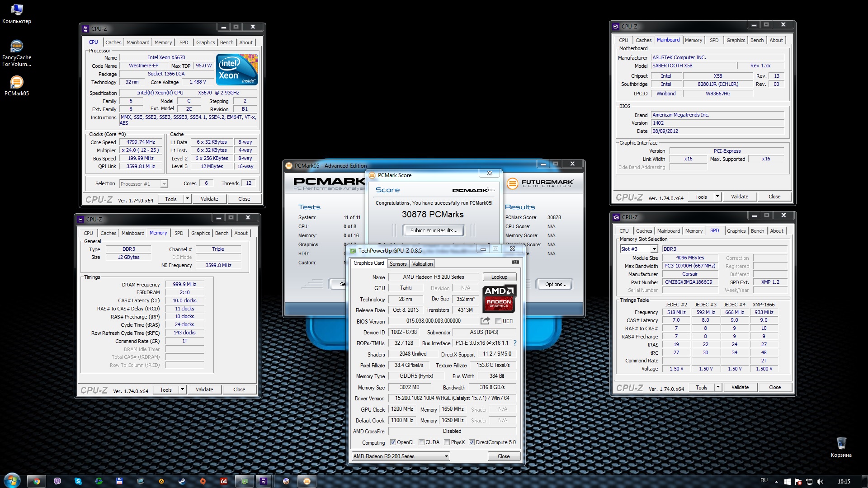The height and width of the screenshot is (488, 868).
Task: Toggle the PhysX checkbox
Action: [447, 442]
